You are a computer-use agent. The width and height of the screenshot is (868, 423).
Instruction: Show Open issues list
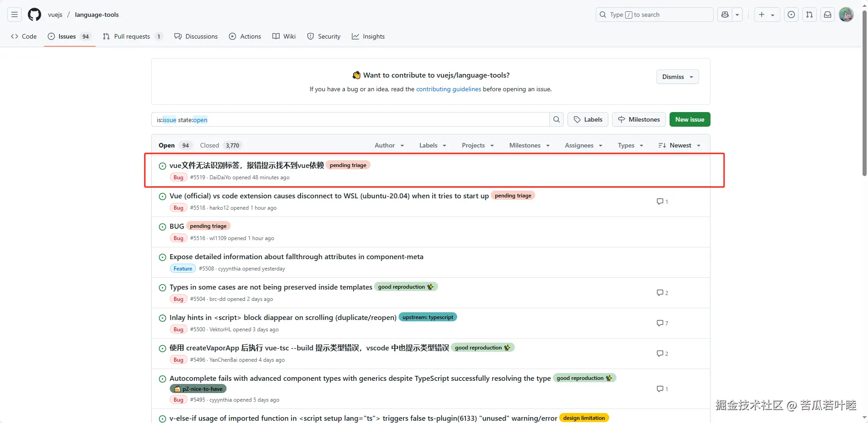174,145
